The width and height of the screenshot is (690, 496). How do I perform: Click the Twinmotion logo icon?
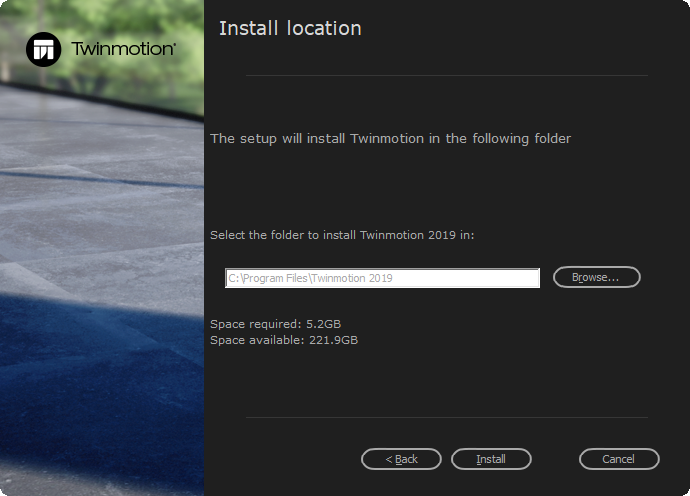tap(44, 49)
